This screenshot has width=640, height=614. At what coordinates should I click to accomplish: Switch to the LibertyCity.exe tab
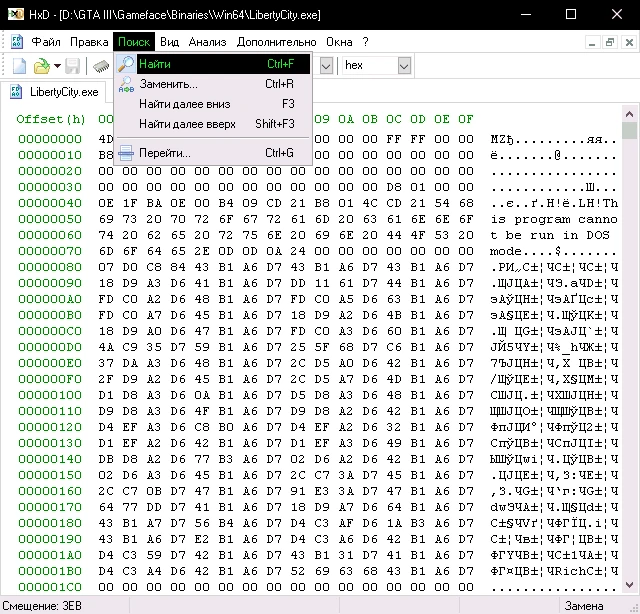click(64, 92)
